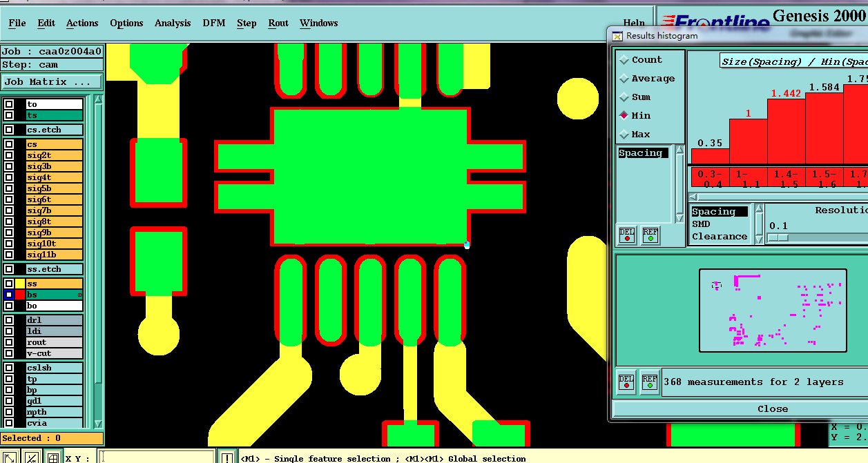Open the Rout menu
Screen dimensions: 868x463
pyautogui.click(x=278, y=23)
